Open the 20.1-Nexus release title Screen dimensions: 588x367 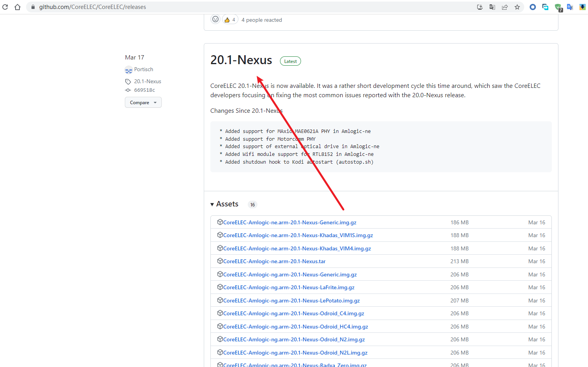241,60
